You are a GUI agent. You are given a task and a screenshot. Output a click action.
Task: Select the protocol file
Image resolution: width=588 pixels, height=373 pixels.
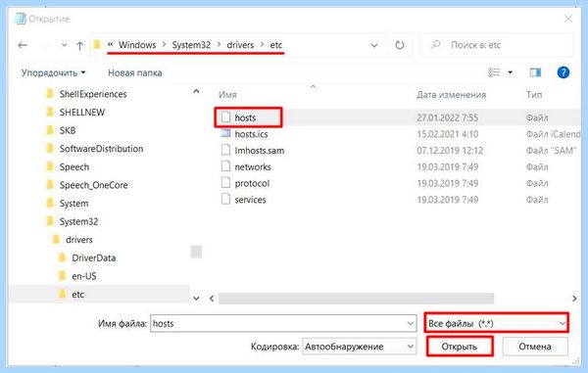tap(252, 183)
